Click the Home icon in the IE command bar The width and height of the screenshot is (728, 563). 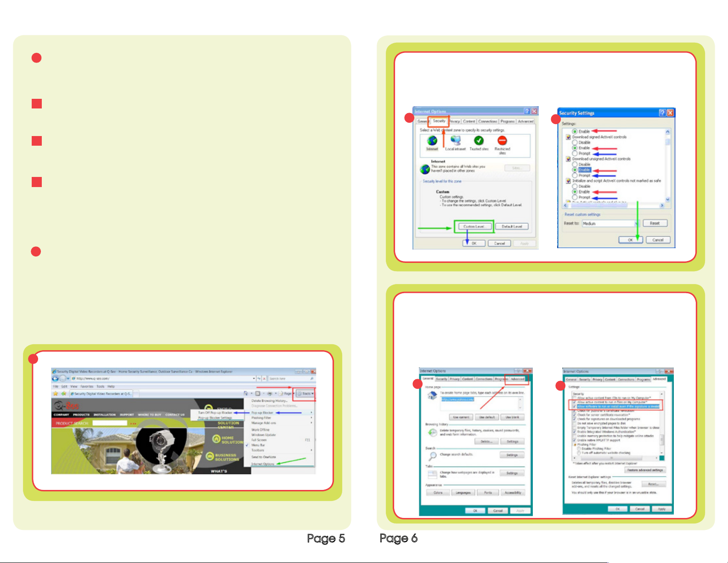click(x=246, y=393)
